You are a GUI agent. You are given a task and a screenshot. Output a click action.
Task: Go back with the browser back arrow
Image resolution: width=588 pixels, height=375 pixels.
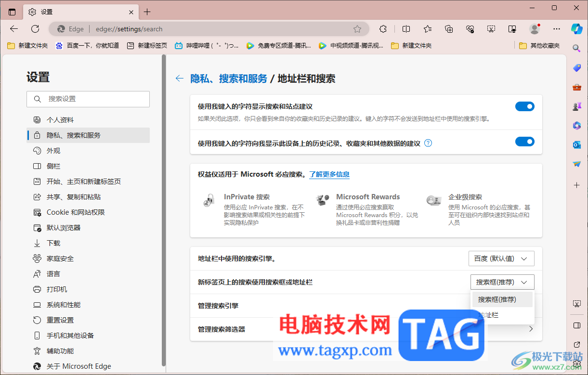tap(14, 29)
